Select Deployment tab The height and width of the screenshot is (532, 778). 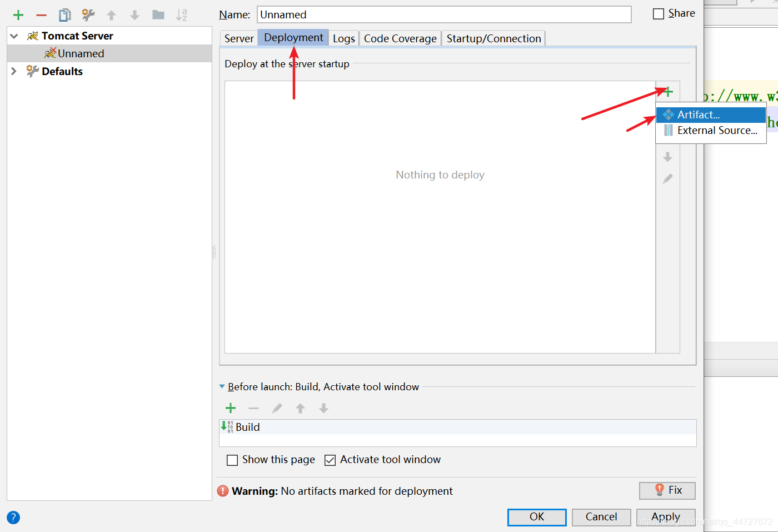(293, 37)
